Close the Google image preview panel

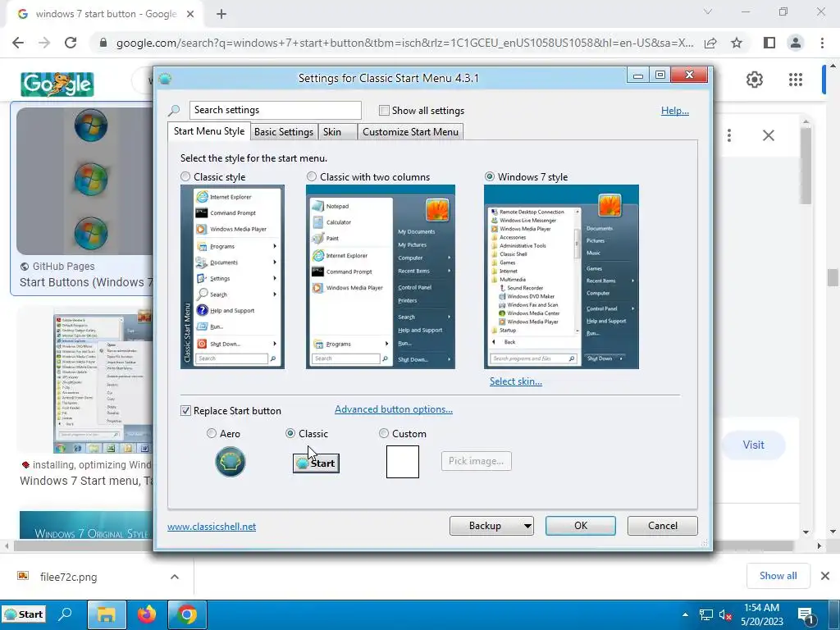click(x=769, y=135)
